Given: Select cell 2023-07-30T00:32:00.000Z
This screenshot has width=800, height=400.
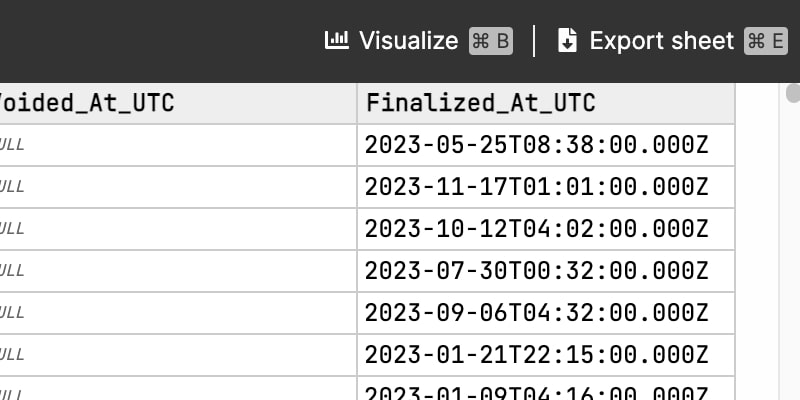Looking at the screenshot, I should [x=546, y=271].
